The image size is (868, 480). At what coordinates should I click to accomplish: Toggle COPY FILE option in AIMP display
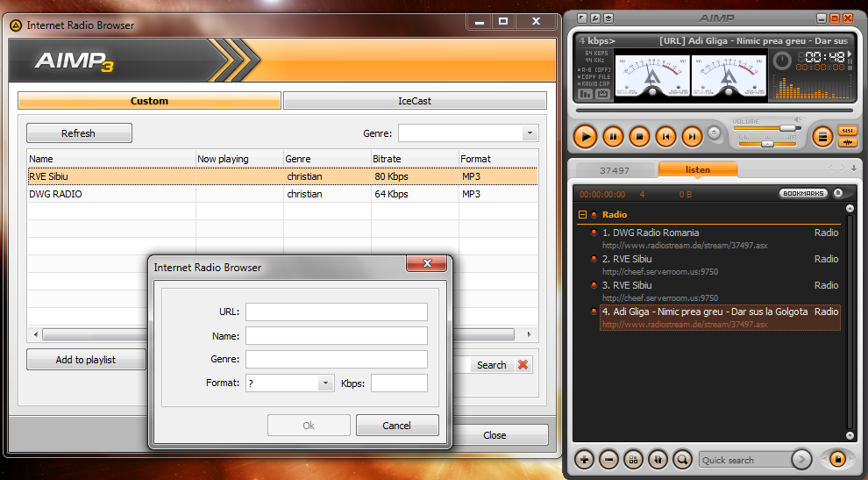point(594,77)
